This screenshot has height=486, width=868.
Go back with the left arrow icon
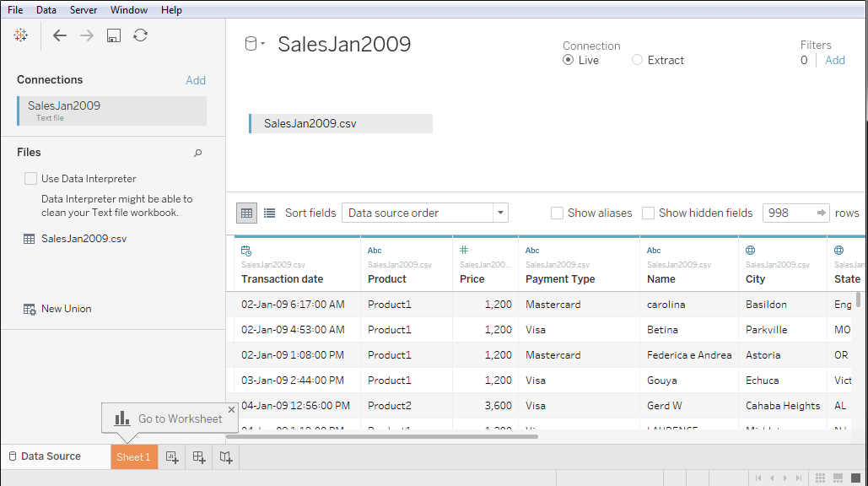tap(60, 35)
